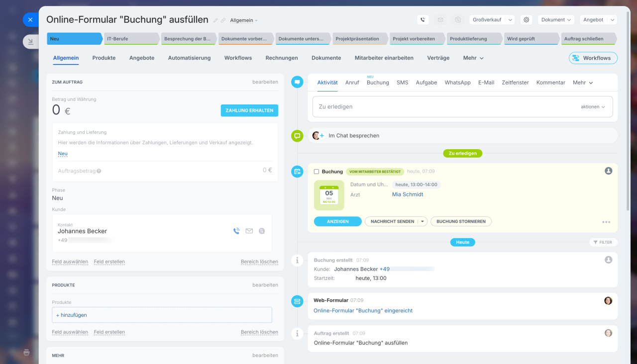637x364 pixels.
Task: Click the collapse arrow under close button
Action: (x=30, y=42)
